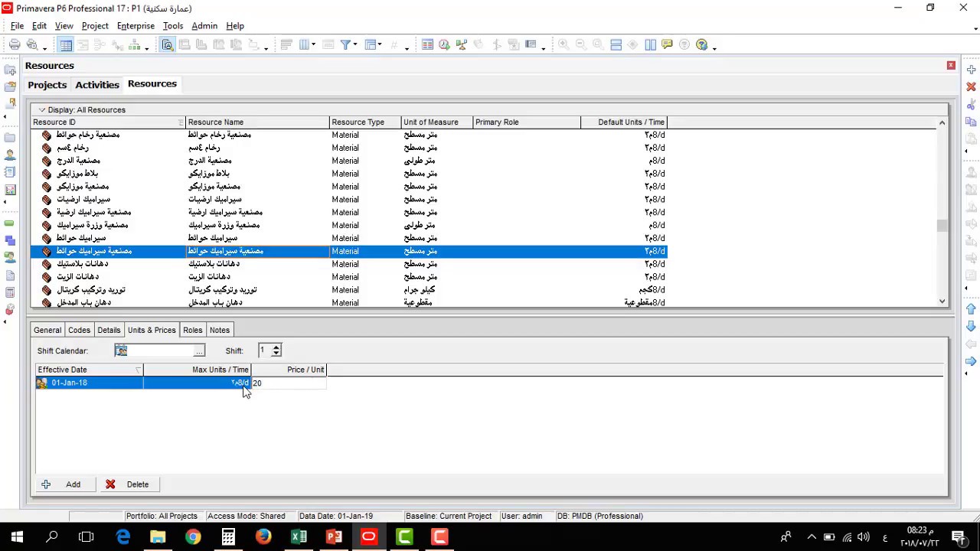Click the Schedule clock icon
980x551 pixels.
[444, 45]
